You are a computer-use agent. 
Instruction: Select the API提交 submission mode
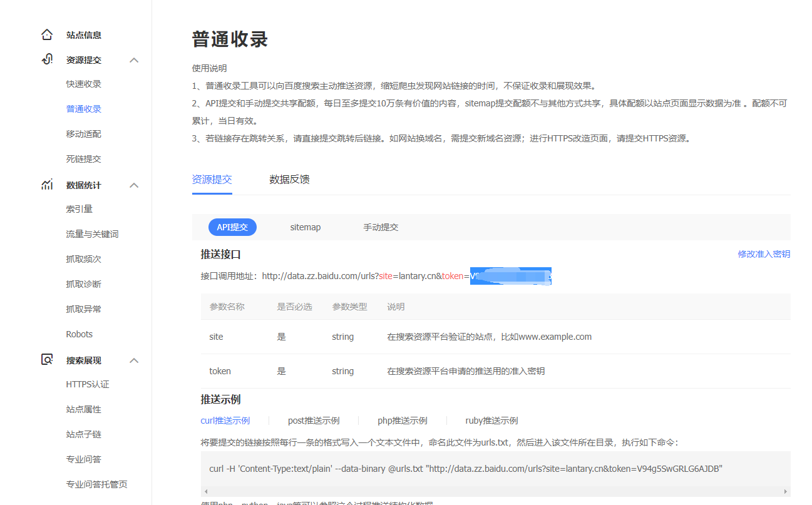(232, 227)
